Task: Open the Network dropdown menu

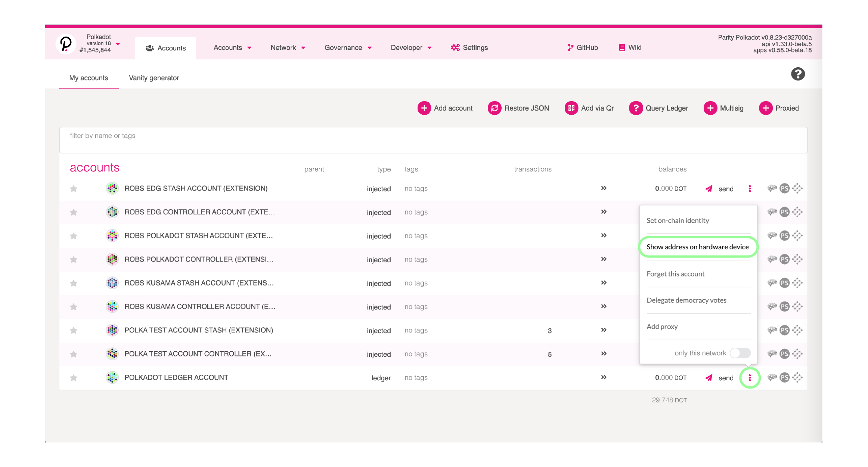Action: 288,47
